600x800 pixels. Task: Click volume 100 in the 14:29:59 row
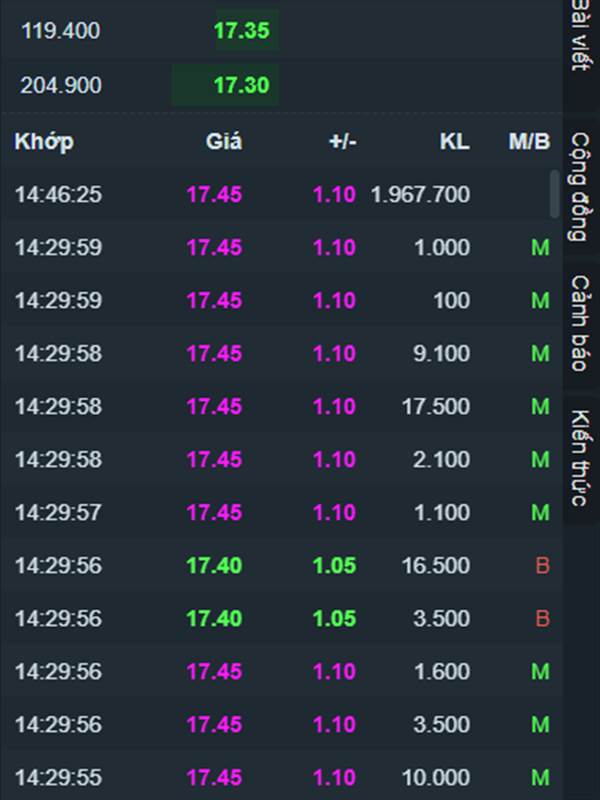coord(452,301)
